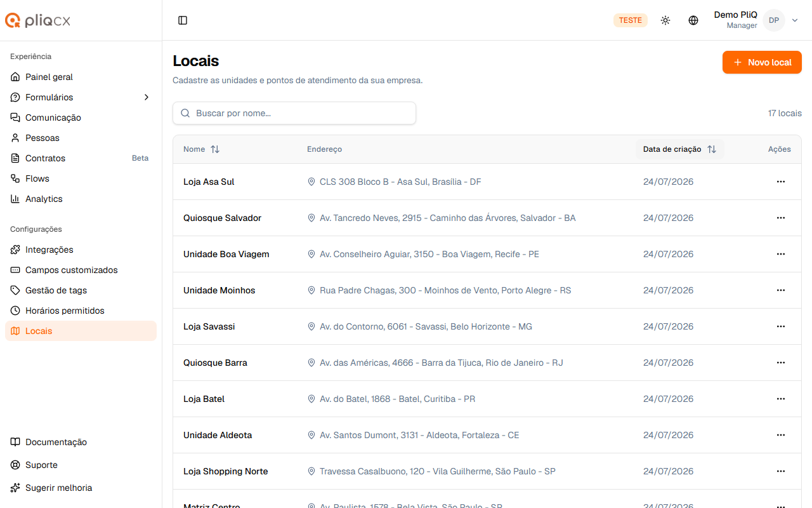Screen dimensions: 812x508
Task: Open the language globe icon
Action: (x=693, y=20)
